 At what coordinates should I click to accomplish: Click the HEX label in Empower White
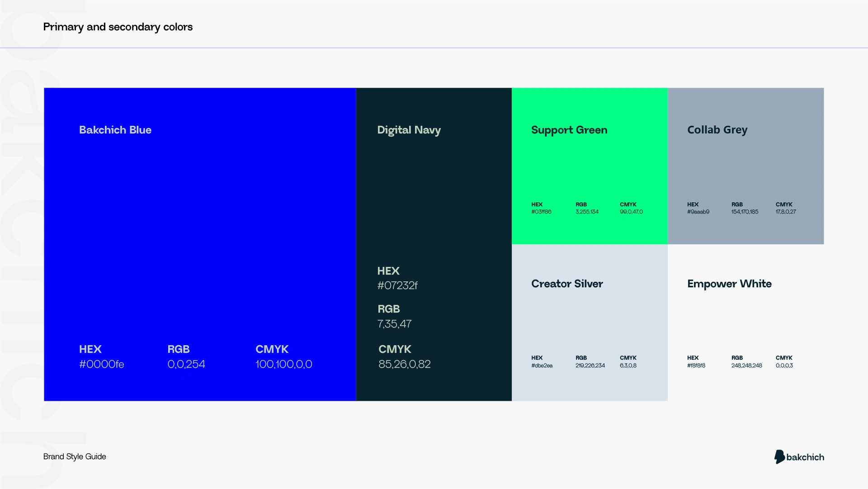(693, 358)
